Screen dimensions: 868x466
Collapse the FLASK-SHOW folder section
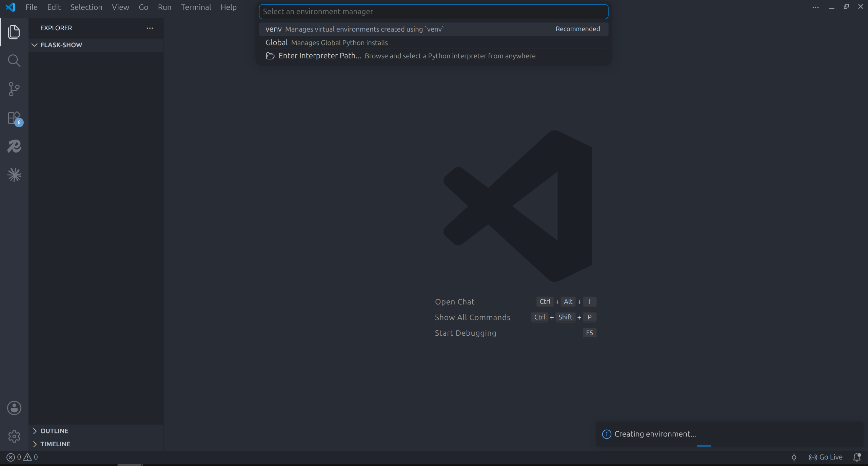pyautogui.click(x=96, y=45)
